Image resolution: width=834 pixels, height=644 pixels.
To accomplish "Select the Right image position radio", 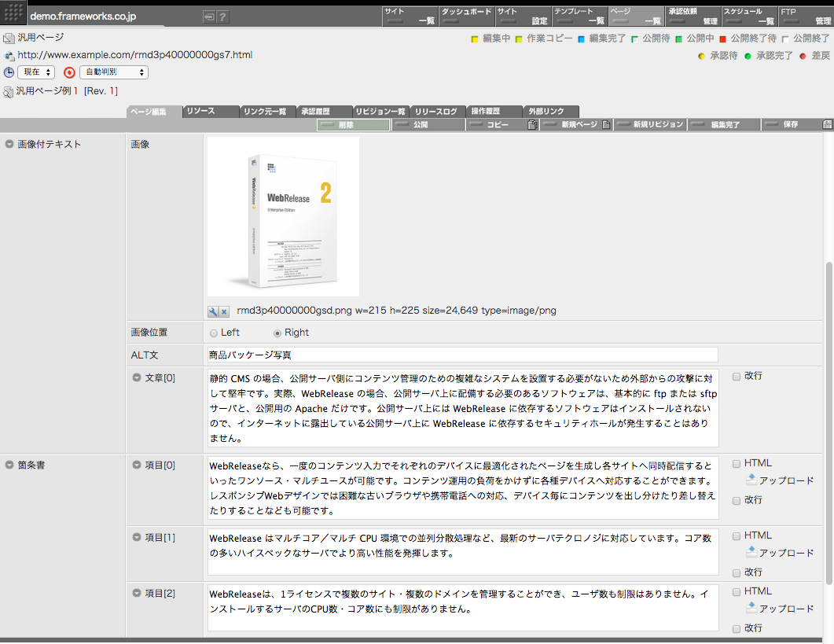I will (277, 333).
